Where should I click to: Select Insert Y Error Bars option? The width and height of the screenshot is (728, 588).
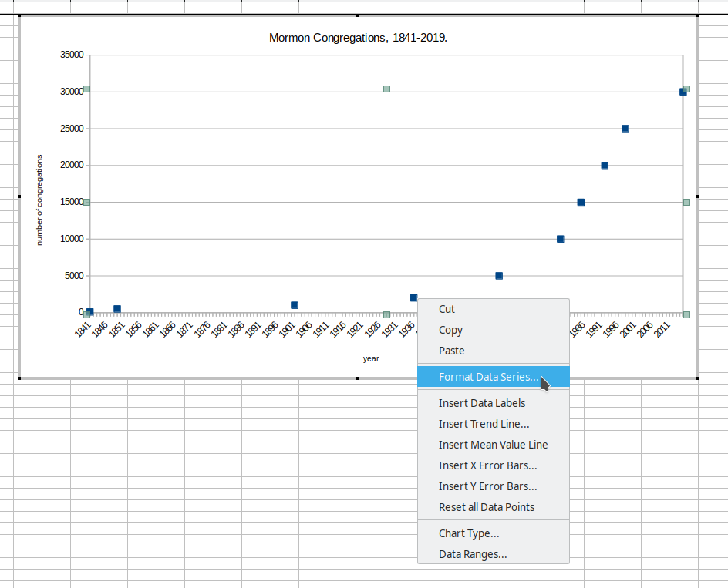pyautogui.click(x=493, y=486)
